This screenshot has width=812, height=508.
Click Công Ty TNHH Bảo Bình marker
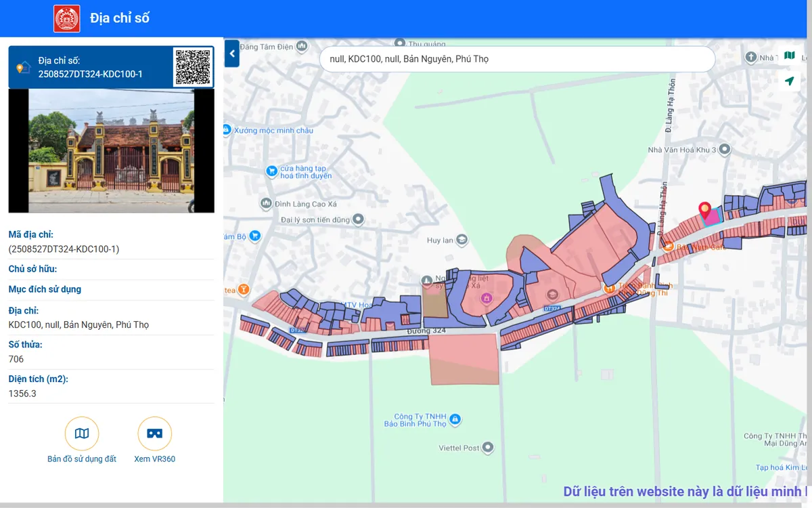pos(455,420)
